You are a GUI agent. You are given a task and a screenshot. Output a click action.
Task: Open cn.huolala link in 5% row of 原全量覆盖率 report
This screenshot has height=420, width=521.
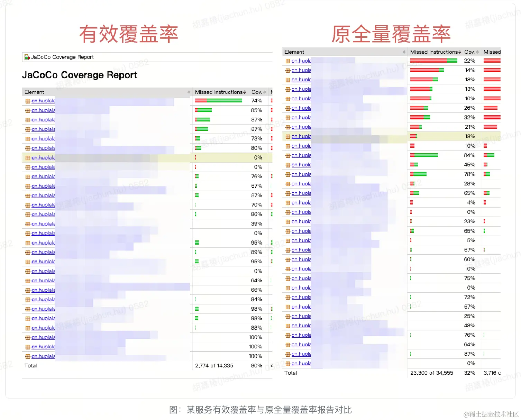301,240
